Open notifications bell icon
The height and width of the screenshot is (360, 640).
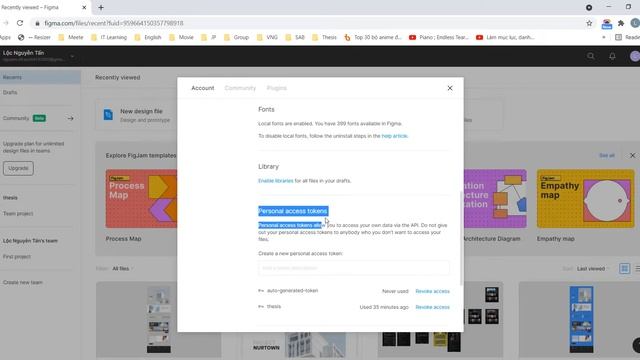click(x=612, y=56)
